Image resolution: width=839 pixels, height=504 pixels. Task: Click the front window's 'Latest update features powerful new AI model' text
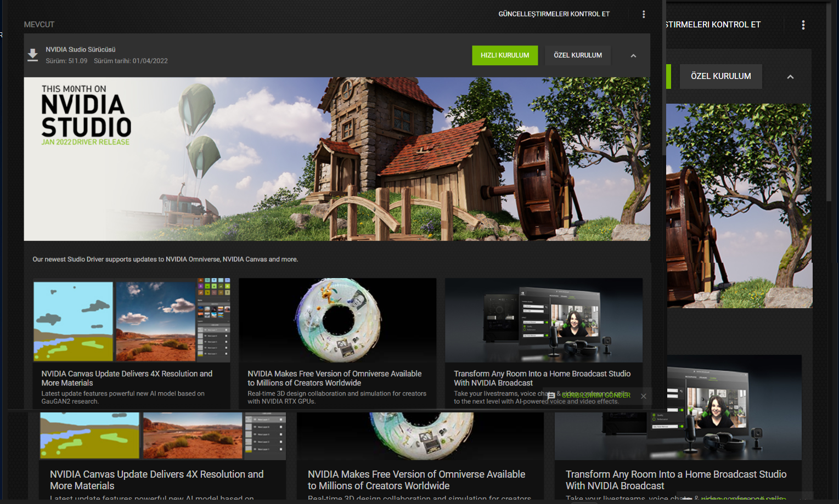coord(123,398)
